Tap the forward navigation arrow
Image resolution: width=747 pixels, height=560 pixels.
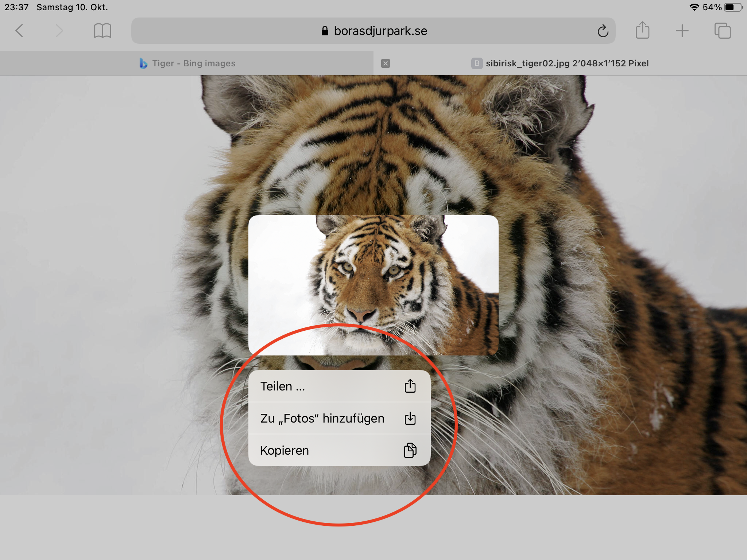click(59, 31)
